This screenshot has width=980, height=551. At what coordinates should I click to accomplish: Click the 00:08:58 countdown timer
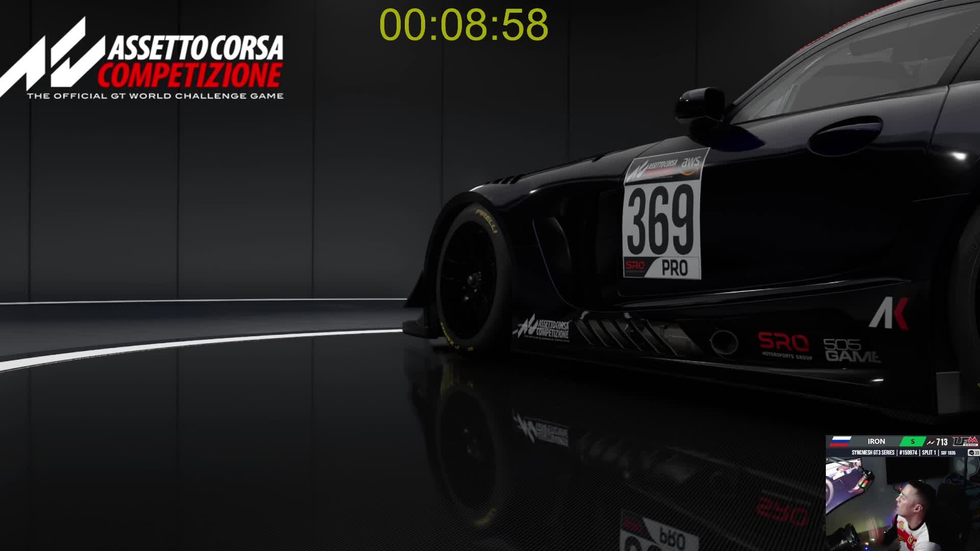click(463, 24)
